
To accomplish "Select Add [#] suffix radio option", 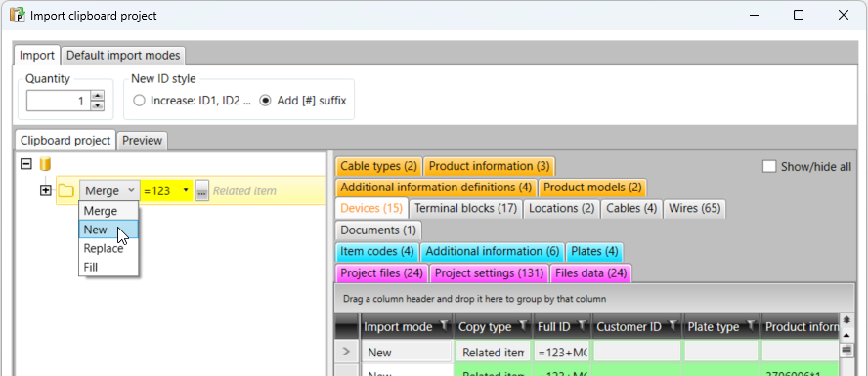I will [266, 101].
